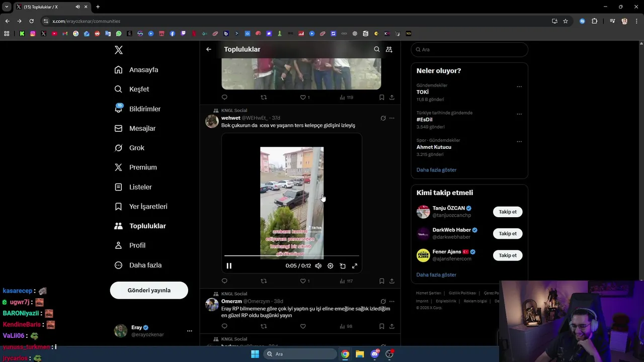This screenshot has width=644, height=362.
Task: Open more options on wehwet post
Action: pos(392,118)
